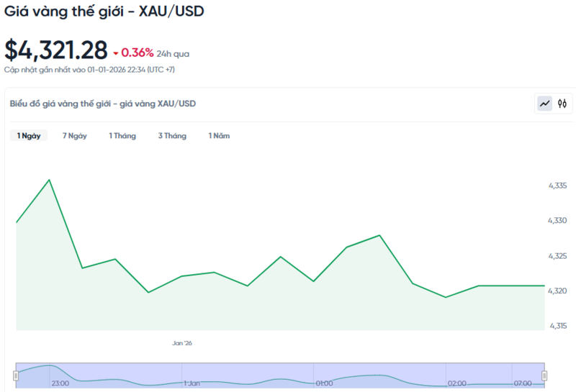
Task: Click the red down arrow beside 0.36%
Action: [115, 53]
